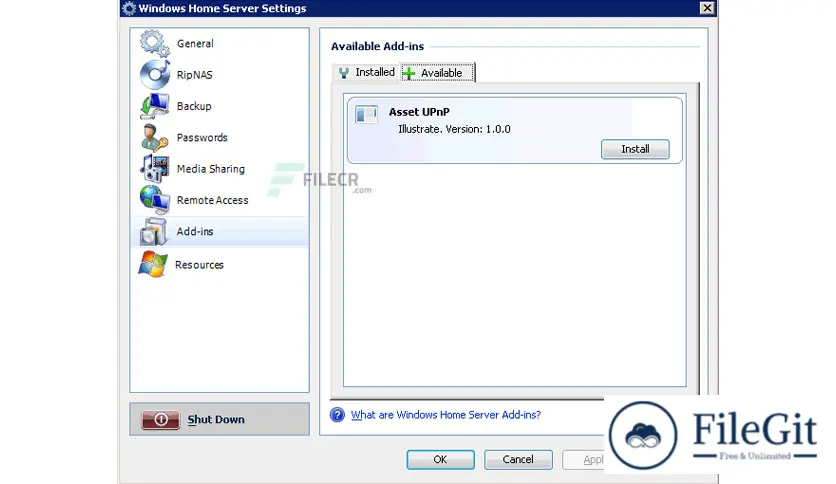
Task: Click the Cancel button
Action: pos(518,459)
